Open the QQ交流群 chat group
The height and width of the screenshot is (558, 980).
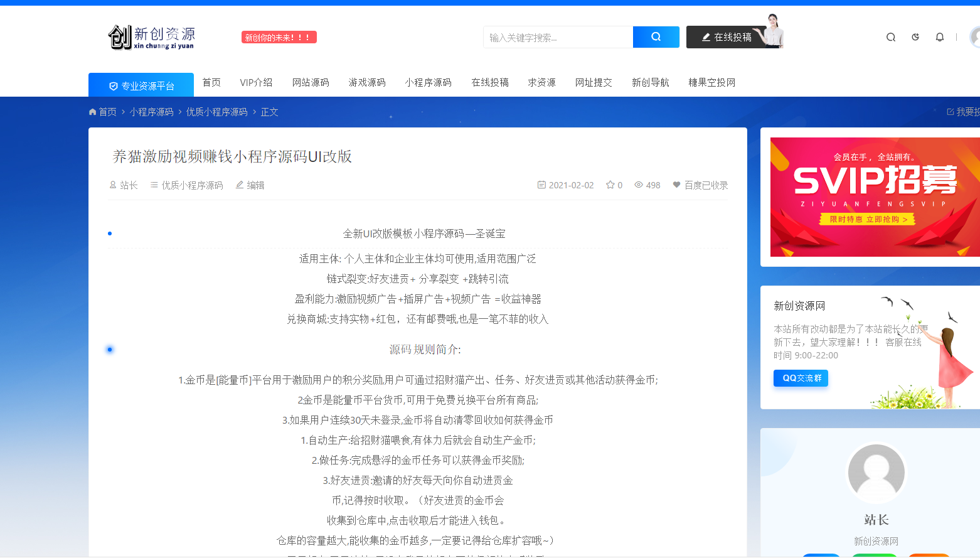(801, 378)
